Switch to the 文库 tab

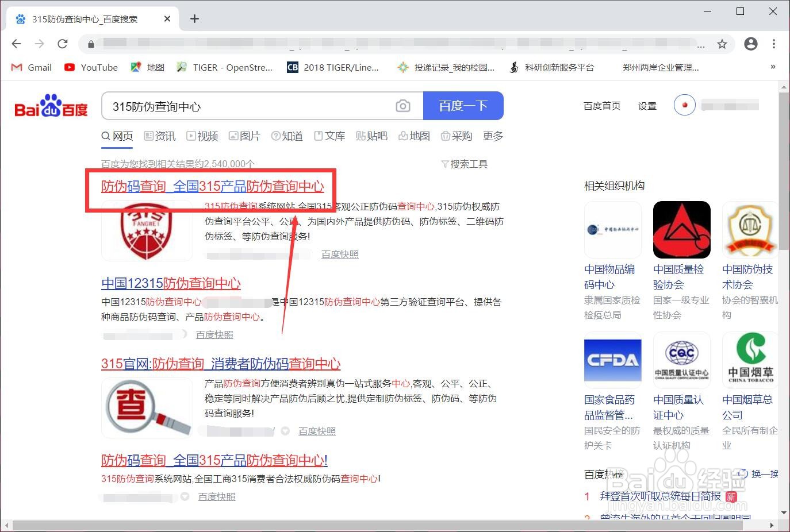[x=329, y=136]
